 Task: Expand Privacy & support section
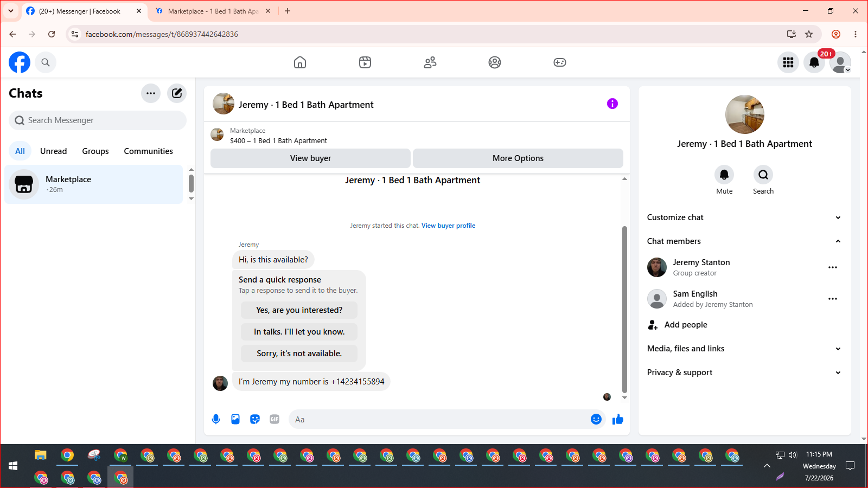(x=744, y=373)
